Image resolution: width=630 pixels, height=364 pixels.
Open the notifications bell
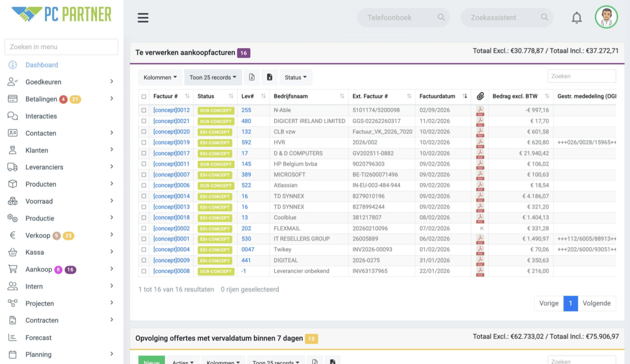[x=576, y=18]
